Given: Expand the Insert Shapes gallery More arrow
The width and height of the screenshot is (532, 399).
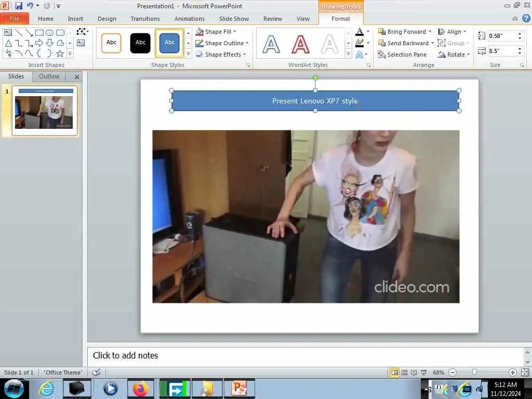Looking at the screenshot, I should pyautogui.click(x=70, y=54).
